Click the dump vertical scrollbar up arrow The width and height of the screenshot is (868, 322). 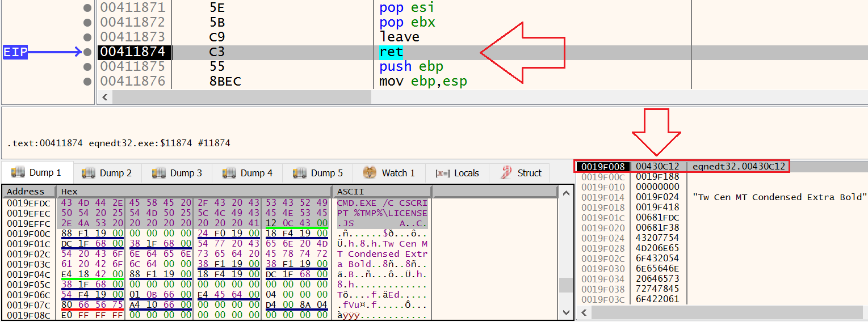point(566,193)
